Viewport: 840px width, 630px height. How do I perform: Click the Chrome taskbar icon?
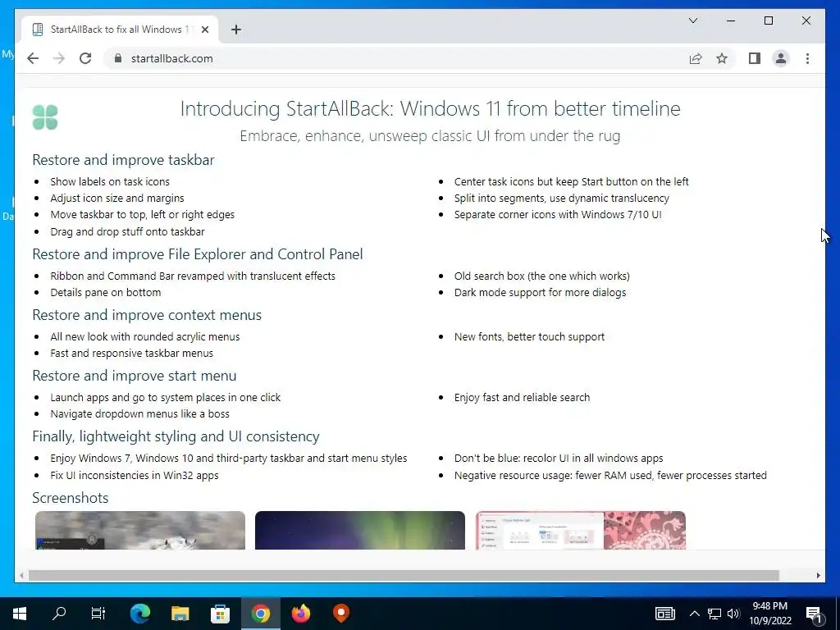[x=260, y=614]
